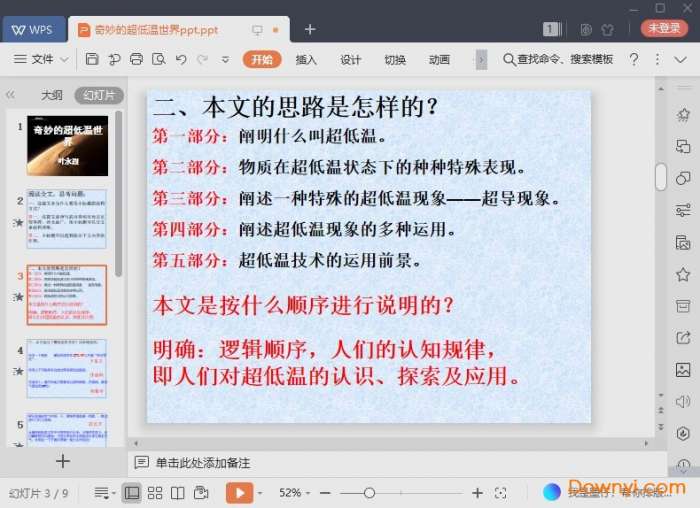This screenshot has width=700, height=508.
Task: Click the Save icon in toolbar
Action: click(92, 59)
